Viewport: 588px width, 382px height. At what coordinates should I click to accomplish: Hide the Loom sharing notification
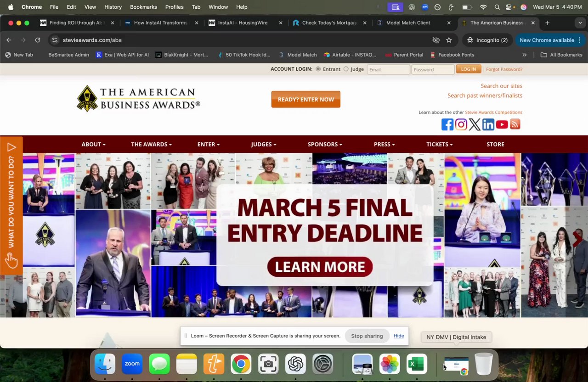pyautogui.click(x=399, y=336)
